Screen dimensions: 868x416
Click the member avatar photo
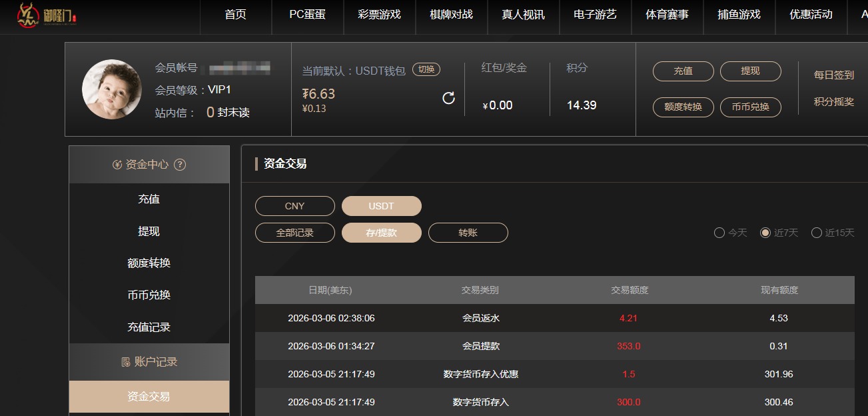point(111,89)
